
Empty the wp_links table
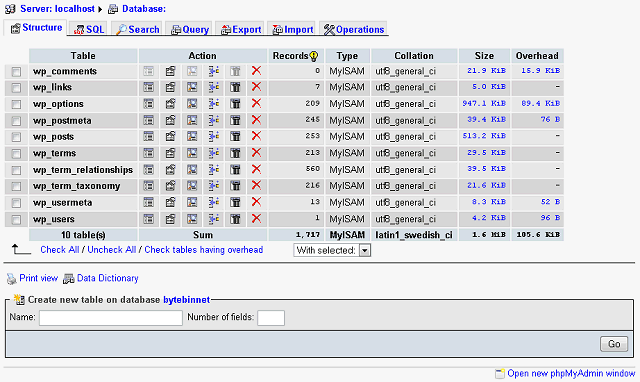pos(235,87)
